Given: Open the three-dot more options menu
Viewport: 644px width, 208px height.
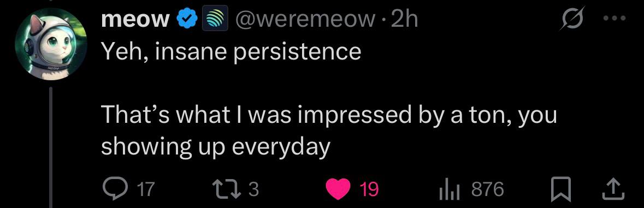Looking at the screenshot, I should (615, 18).
